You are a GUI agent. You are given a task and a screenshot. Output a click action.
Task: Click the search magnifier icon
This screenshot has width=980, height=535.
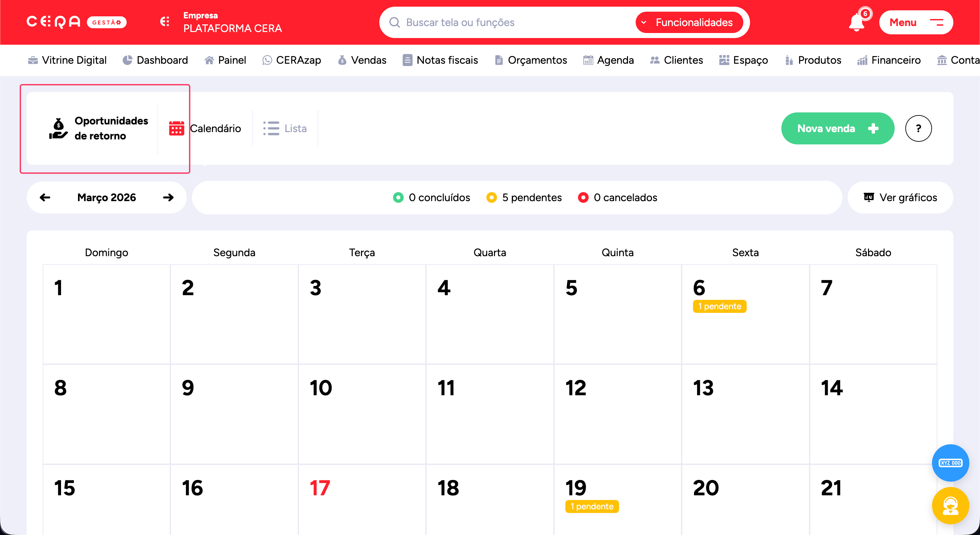click(x=395, y=22)
